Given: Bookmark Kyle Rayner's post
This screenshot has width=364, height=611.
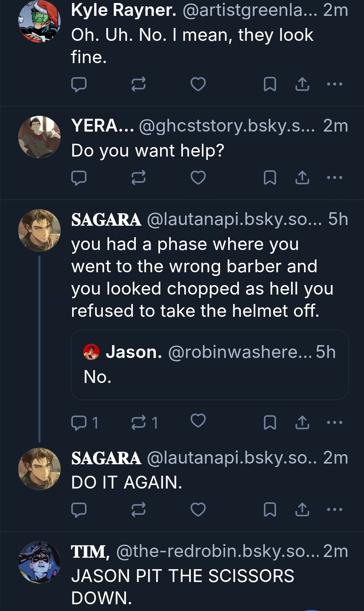Looking at the screenshot, I should coord(270,84).
